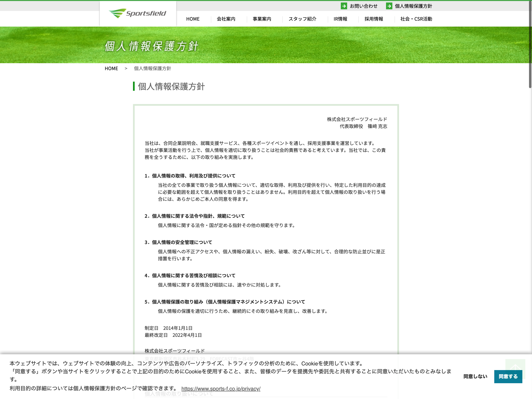
Task: Open the sports-f.co.jp/privacy URL link
Action: 221,389
